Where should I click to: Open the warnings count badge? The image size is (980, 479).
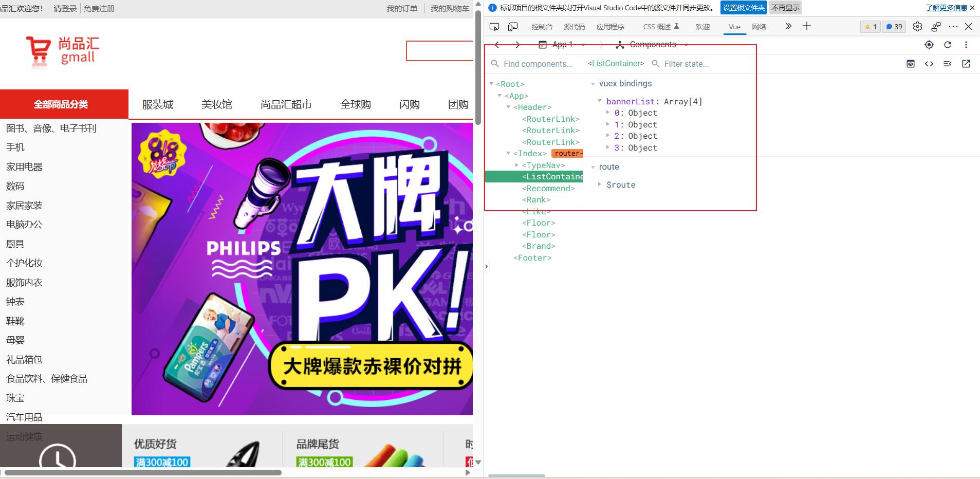[871, 27]
